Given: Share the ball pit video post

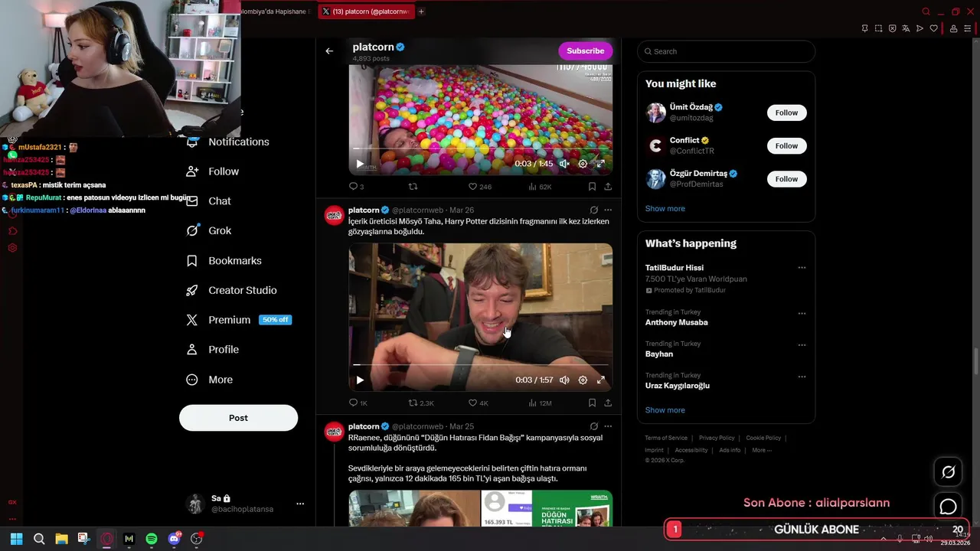Looking at the screenshot, I should click(x=608, y=186).
